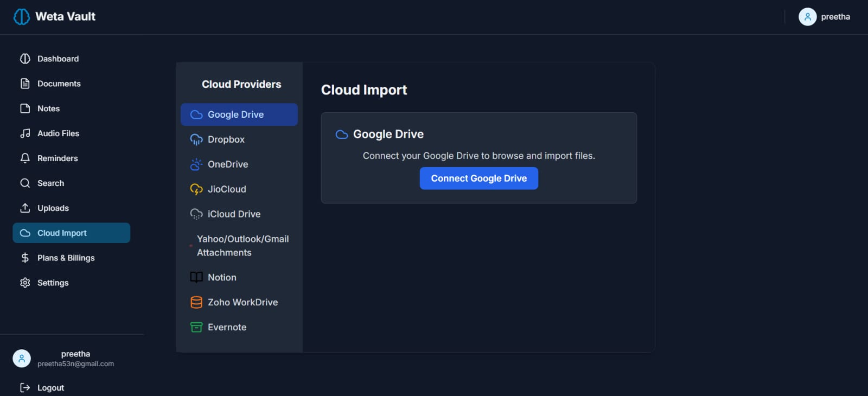Open Audio Files via the music note icon
The height and width of the screenshot is (396, 868).
tap(25, 133)
